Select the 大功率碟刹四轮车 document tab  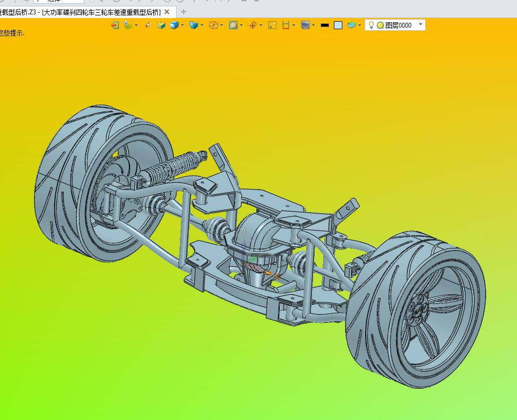tap(80, 12)
